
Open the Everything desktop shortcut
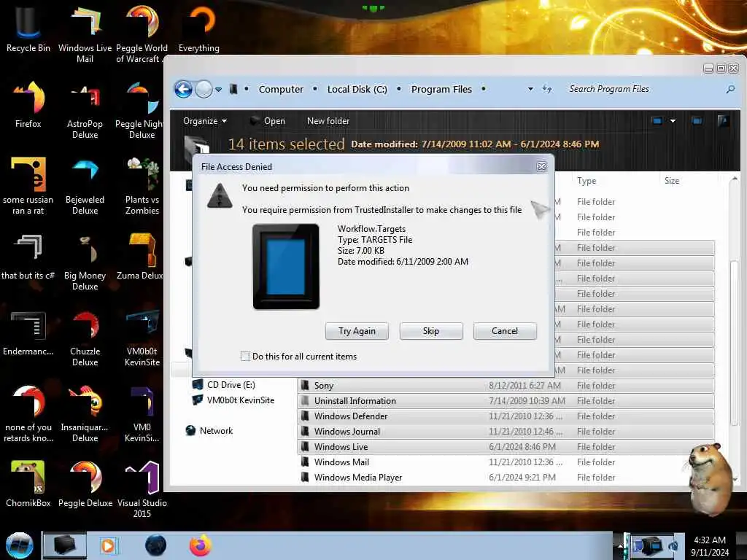point(198,28)
